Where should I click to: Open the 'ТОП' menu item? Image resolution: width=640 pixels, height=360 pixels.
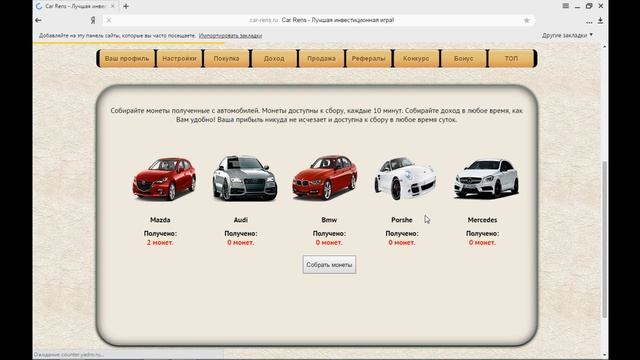[x=511, y=58]
